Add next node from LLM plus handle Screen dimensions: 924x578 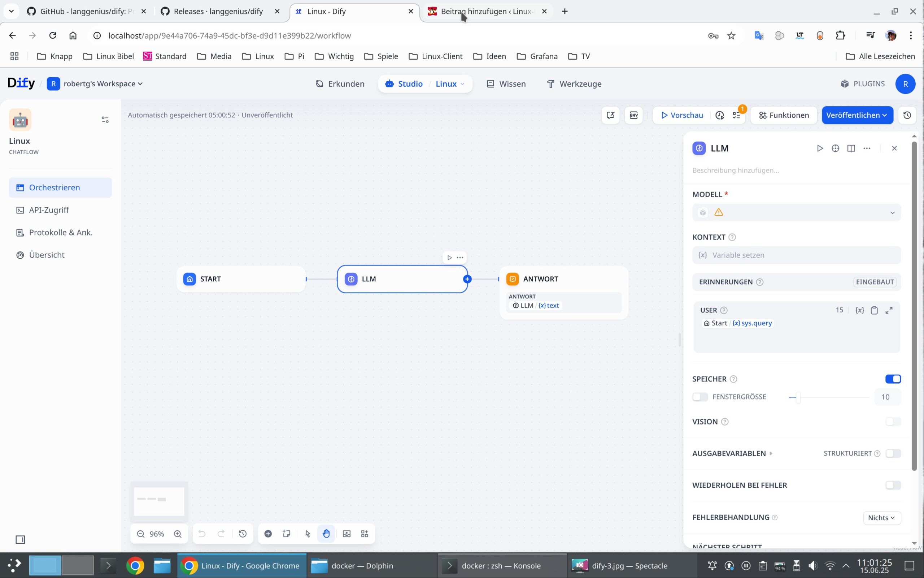click(467, 279)
